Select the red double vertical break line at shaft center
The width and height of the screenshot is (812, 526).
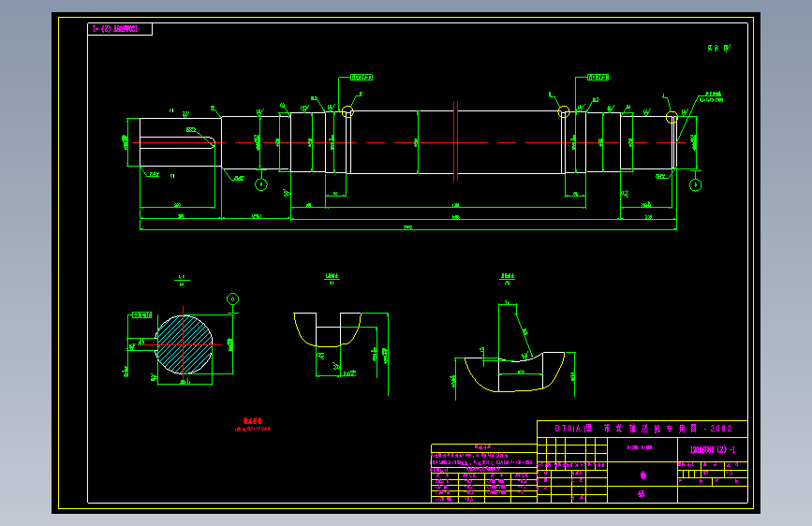pyautogui.click(x=456, y=141)
